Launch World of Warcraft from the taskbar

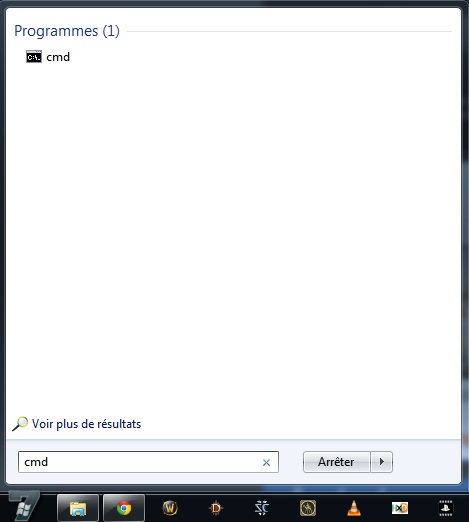click(x=170, y=508)
